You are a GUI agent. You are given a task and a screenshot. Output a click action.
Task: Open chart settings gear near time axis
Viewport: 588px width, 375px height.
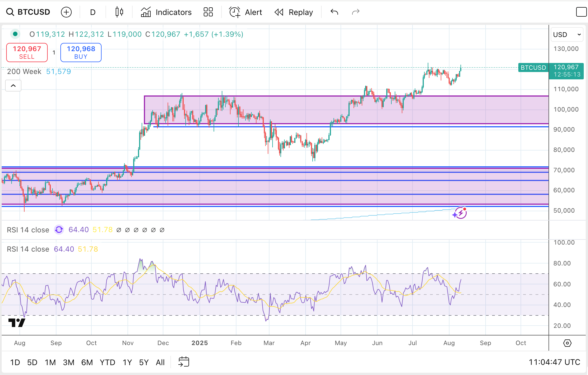[567, 343]
